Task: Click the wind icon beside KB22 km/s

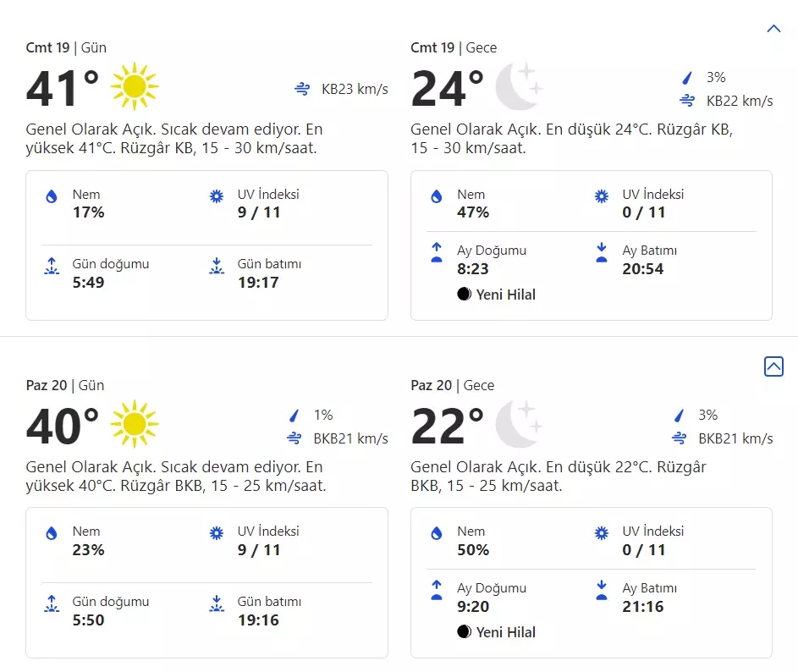Action: [x=687, y=101]
